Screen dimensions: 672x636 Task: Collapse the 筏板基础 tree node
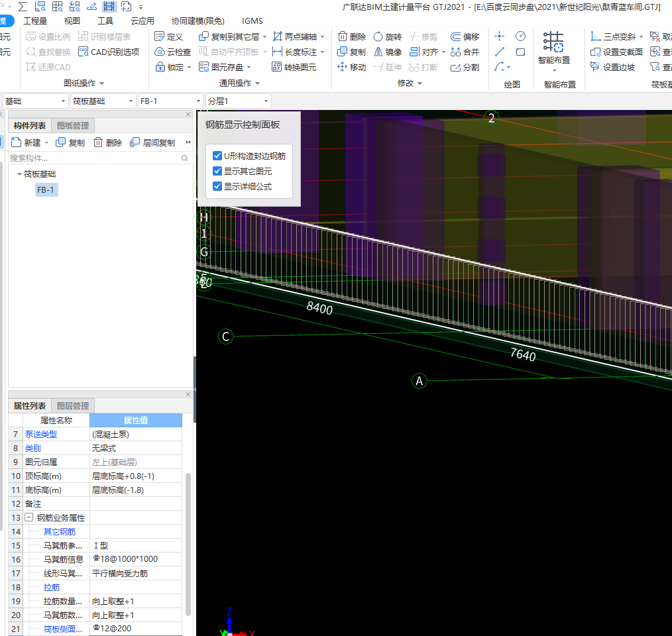[19, 174]
